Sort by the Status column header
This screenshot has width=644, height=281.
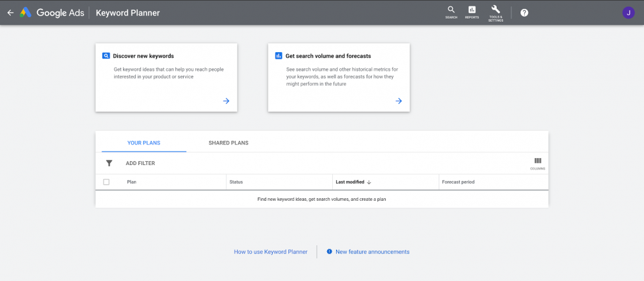tap(236, 182)
